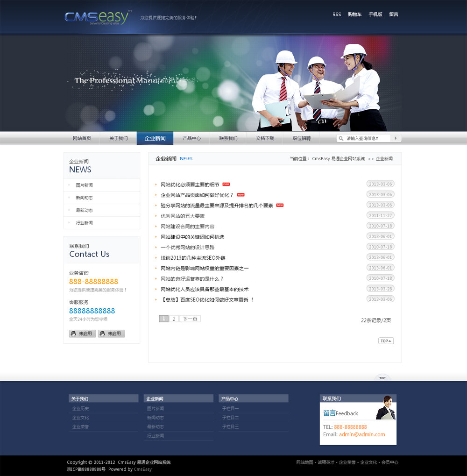Viewport: 467px width, 476px height.
Task: Switch to 手机版 mobile version
Action: pos(375,14)
